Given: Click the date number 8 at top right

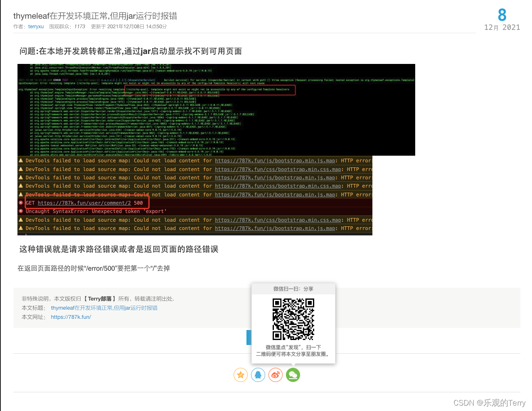Looking at the screenshot, I should click(502, 15).
